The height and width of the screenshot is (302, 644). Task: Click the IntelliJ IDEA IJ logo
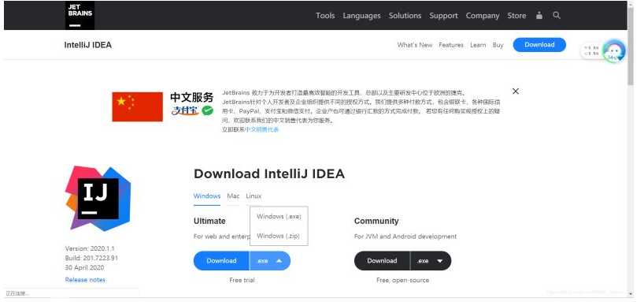click(x=98, y=198)
